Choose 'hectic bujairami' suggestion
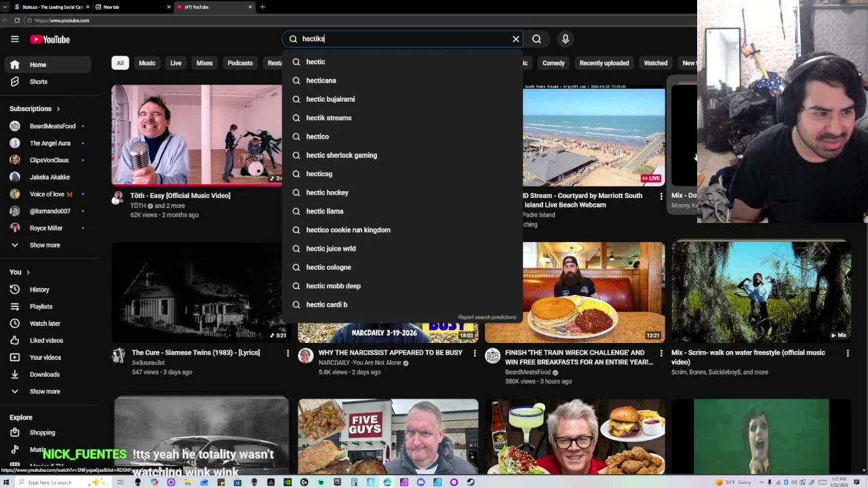This screenshot has width=868, height=488. click(403, 99)
